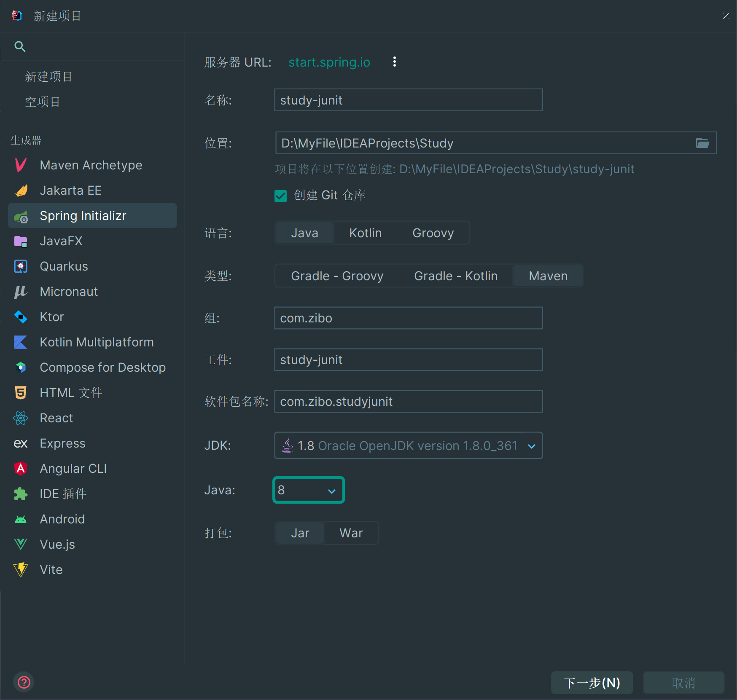Select the Express generator label
The width and height of the screenshot is (737, 700).
[x=62, y=443]
